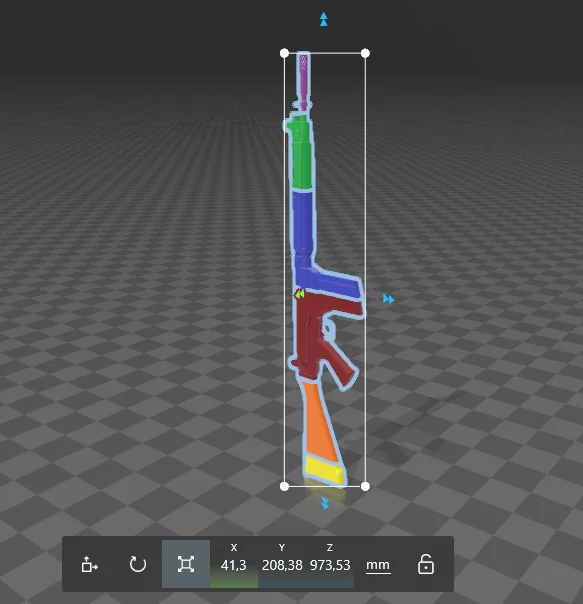The height and width of the screenshot is (604, 583).
Task: Toggle the uniform scaling lock icon
Action: (426, 565)
